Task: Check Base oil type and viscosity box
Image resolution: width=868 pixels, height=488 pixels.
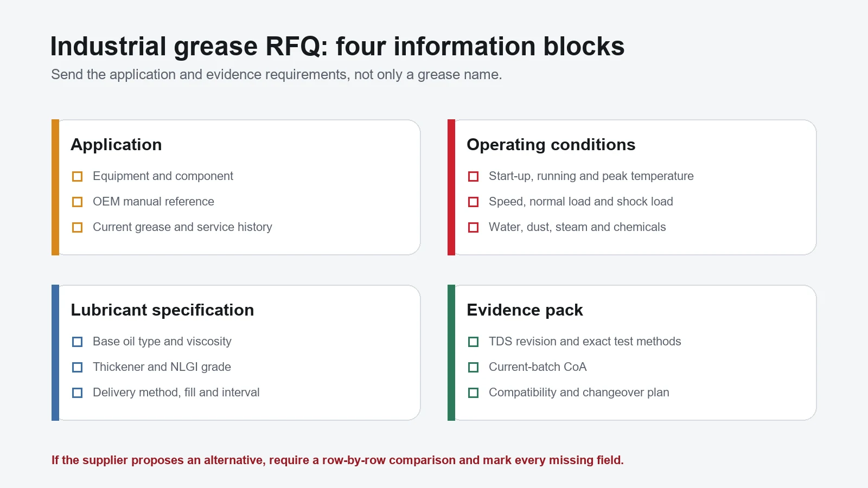Action: 78,342
